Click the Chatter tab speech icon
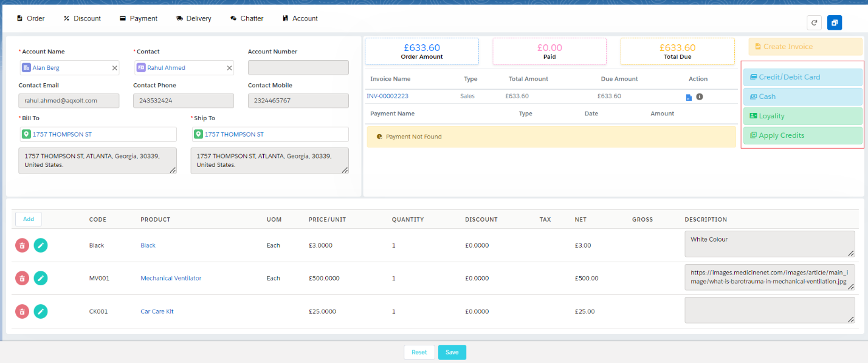 click(x=233, y=18)
